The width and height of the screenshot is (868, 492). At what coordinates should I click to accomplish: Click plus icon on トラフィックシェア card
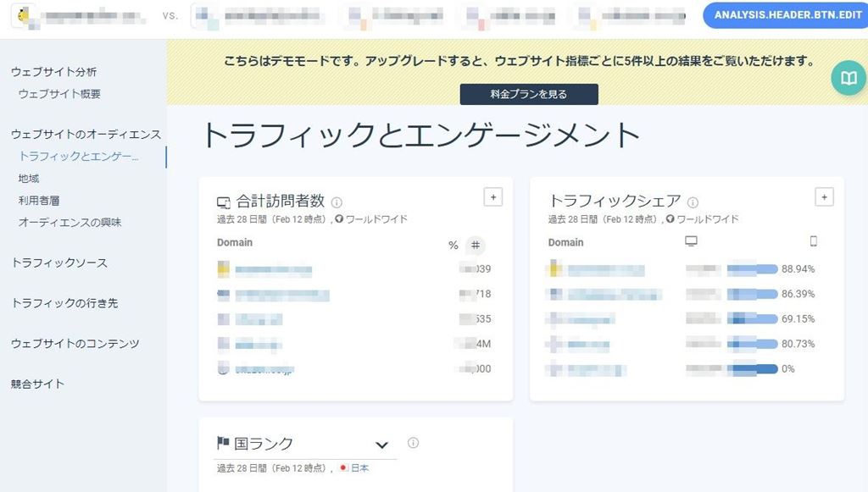pos(824,197)
